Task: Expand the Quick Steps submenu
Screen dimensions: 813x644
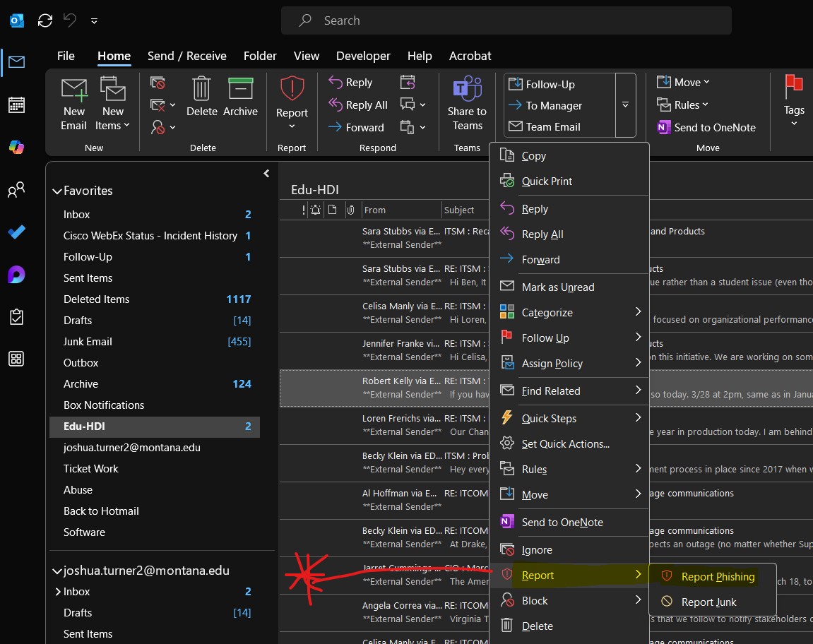Action: (x=569, y=419)
